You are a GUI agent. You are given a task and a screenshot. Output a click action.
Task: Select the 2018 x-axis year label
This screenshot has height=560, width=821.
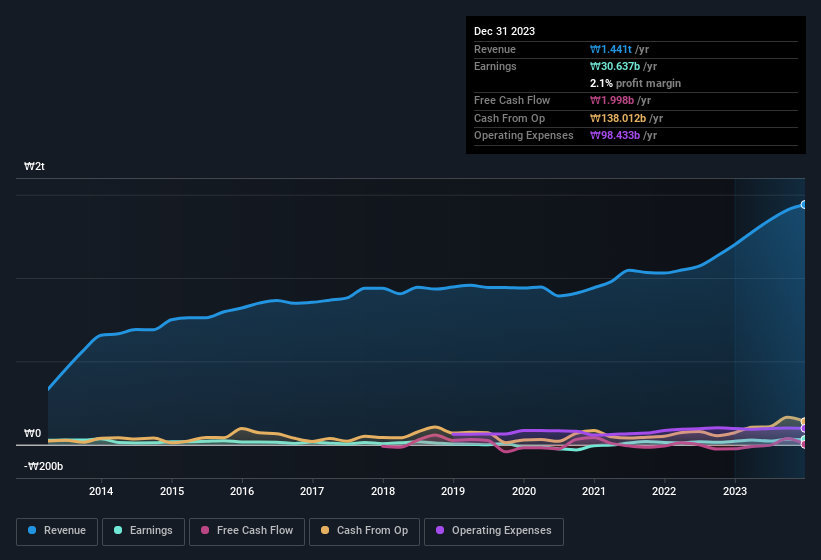tap(382, 491)
